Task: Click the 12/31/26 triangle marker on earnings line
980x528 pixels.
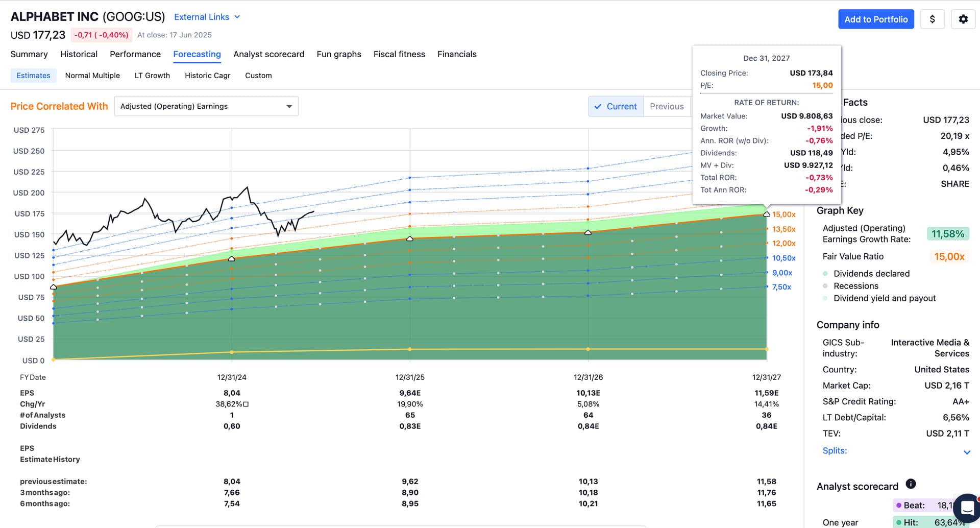Action: point(588,232)
